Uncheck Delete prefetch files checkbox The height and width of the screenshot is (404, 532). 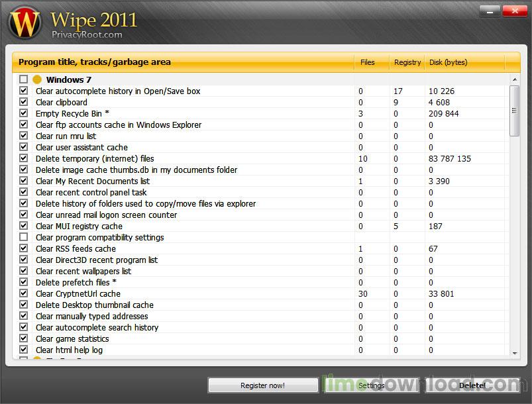(x=23, y=282)
